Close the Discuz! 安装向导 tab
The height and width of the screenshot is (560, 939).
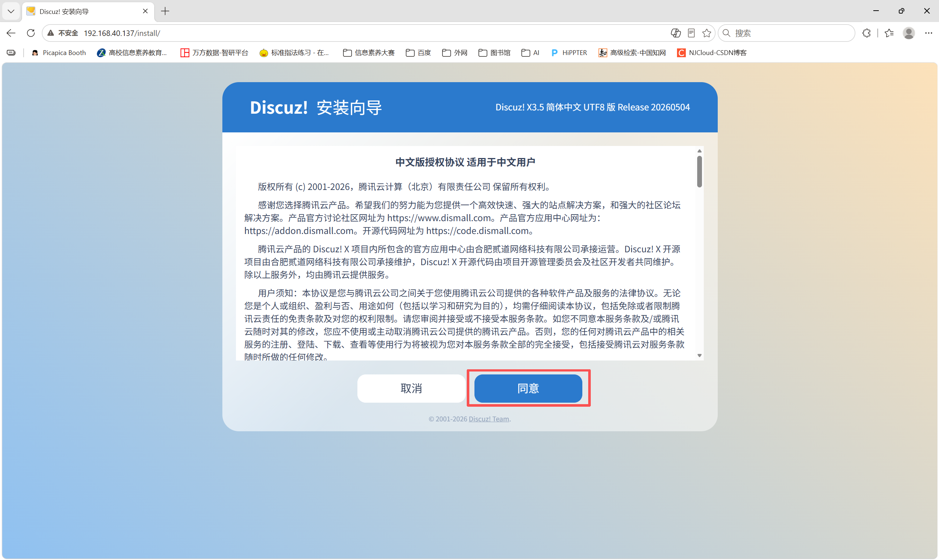click(145, 11)
